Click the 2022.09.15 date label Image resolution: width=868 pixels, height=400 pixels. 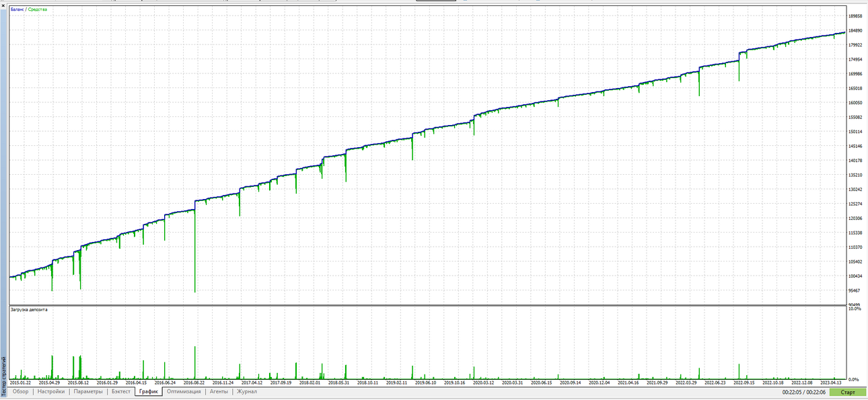tap(744, 383)
